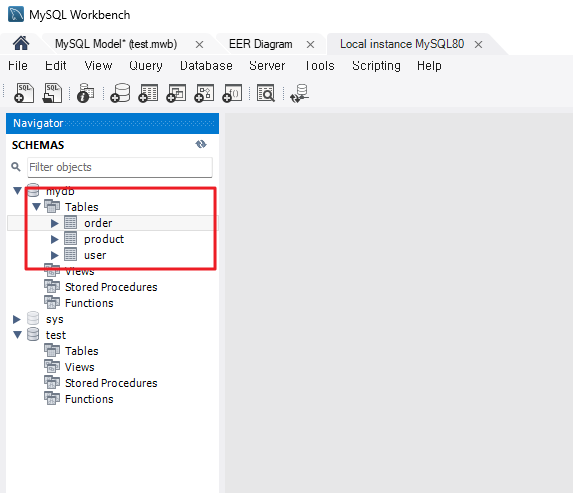Reconnect to DBMS toolbar icon
The width and height of the screenshot is (573, 493).
pos(299,93)
